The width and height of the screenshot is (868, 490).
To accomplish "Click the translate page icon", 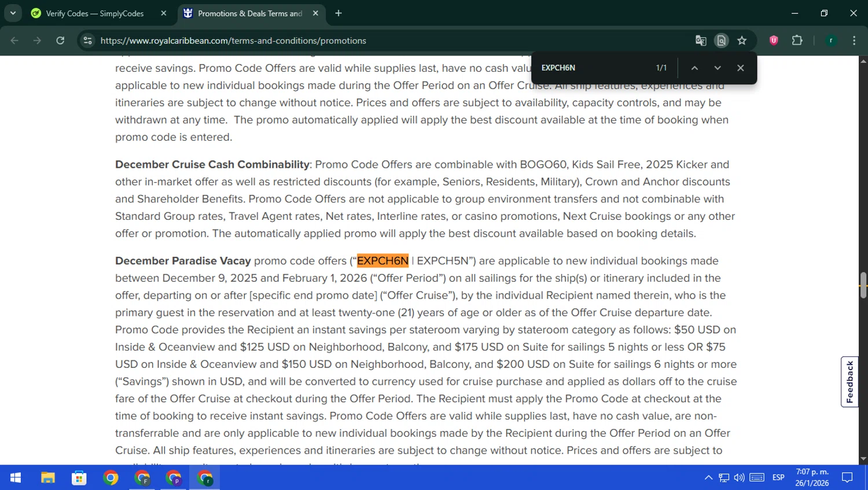I will [x=701, y=40].
